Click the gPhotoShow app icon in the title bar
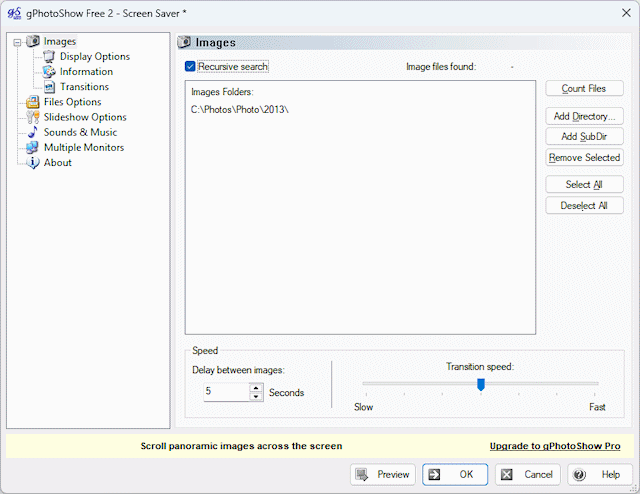Image resolution: width=640 pixels, height=494 pixels. coord(14,13)
